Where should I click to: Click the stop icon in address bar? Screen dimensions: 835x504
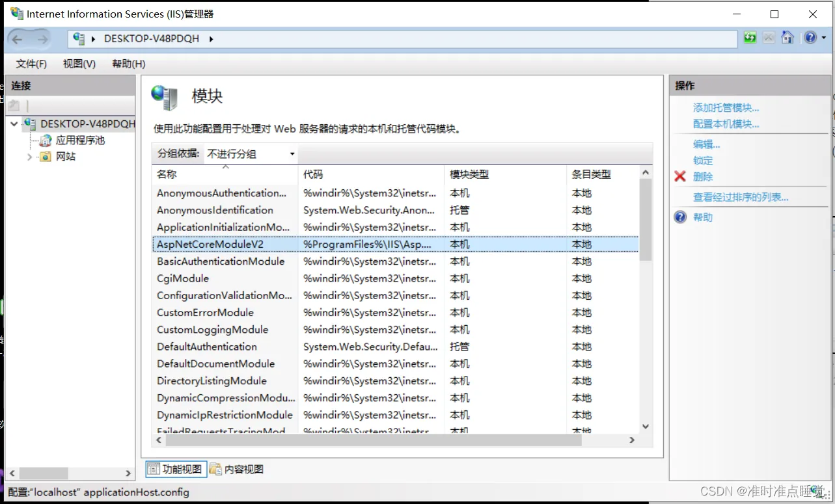(x=769, y=38)
